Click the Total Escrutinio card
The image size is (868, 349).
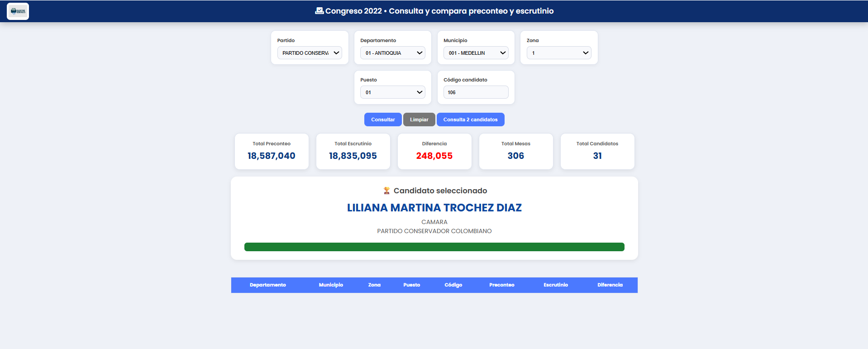[x=353, y=151]
